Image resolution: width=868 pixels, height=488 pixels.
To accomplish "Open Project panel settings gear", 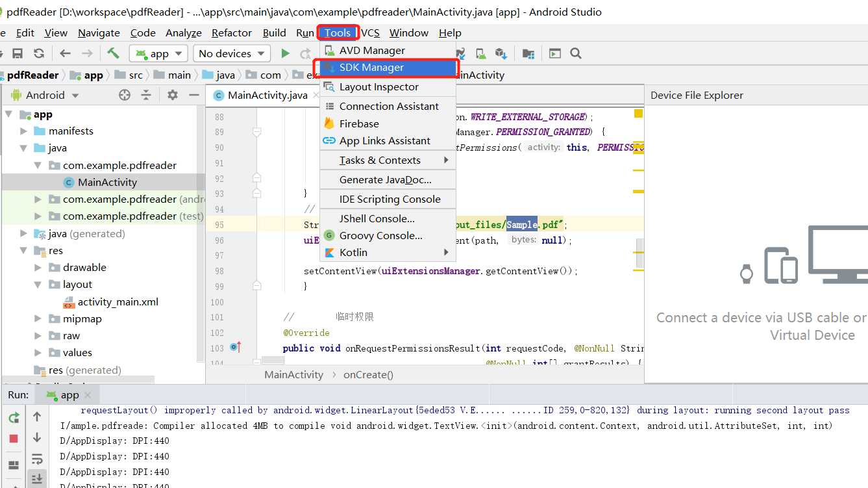I will pyautogui.click(x=172, y=95).
